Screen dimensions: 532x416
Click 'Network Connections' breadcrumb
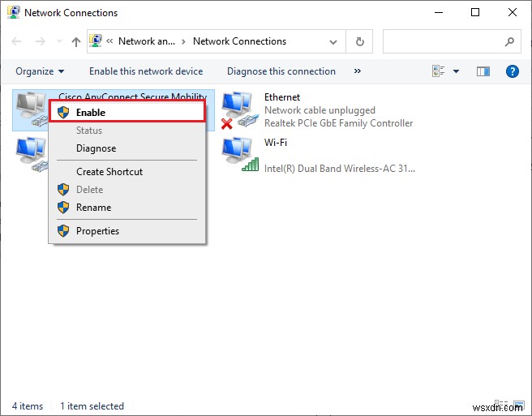(x=239, y=41)
